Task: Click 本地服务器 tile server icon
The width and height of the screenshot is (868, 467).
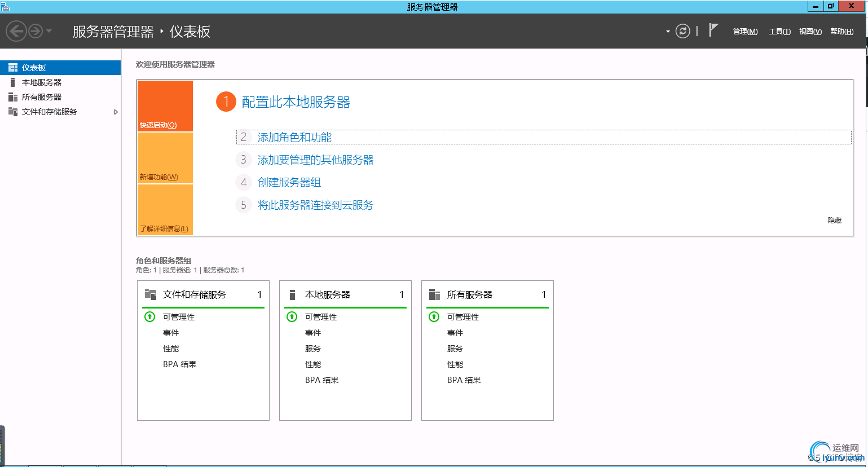Action: (x=292, y=294)
